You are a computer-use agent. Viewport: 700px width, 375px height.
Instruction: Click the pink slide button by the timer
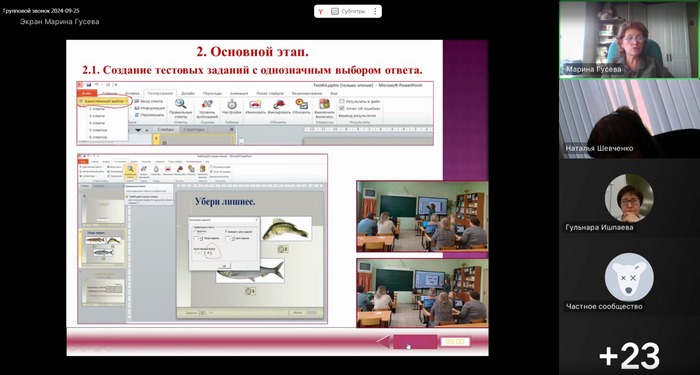(x=415, y=342)
